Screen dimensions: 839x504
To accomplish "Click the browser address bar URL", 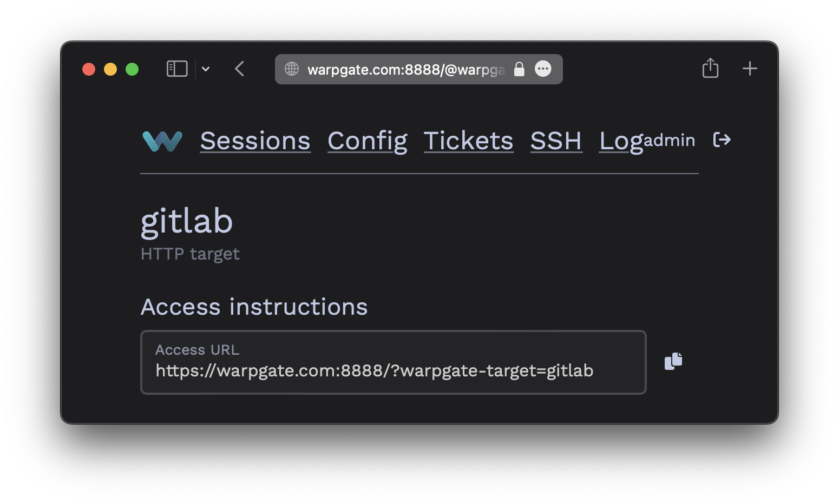I will (406, 69).
